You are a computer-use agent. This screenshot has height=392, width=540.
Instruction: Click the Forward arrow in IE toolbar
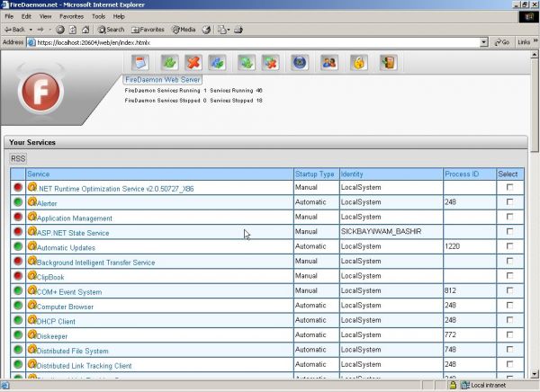coord(40,30)
